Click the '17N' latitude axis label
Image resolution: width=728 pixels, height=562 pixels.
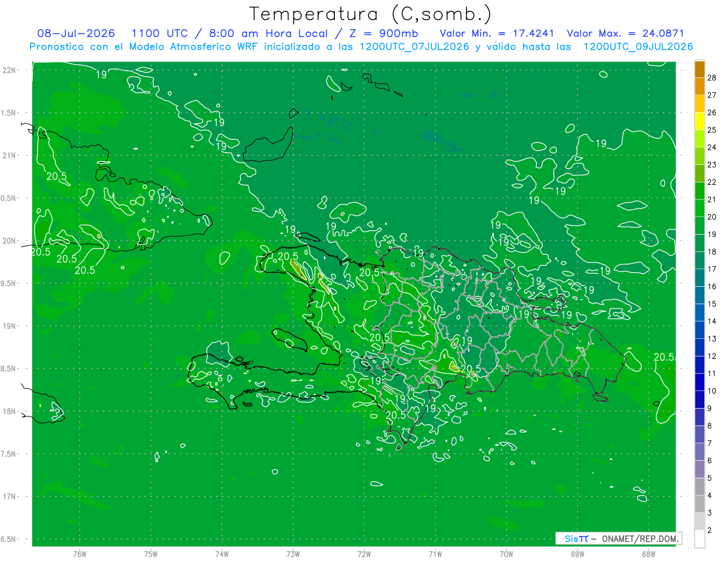click(8, 497)
